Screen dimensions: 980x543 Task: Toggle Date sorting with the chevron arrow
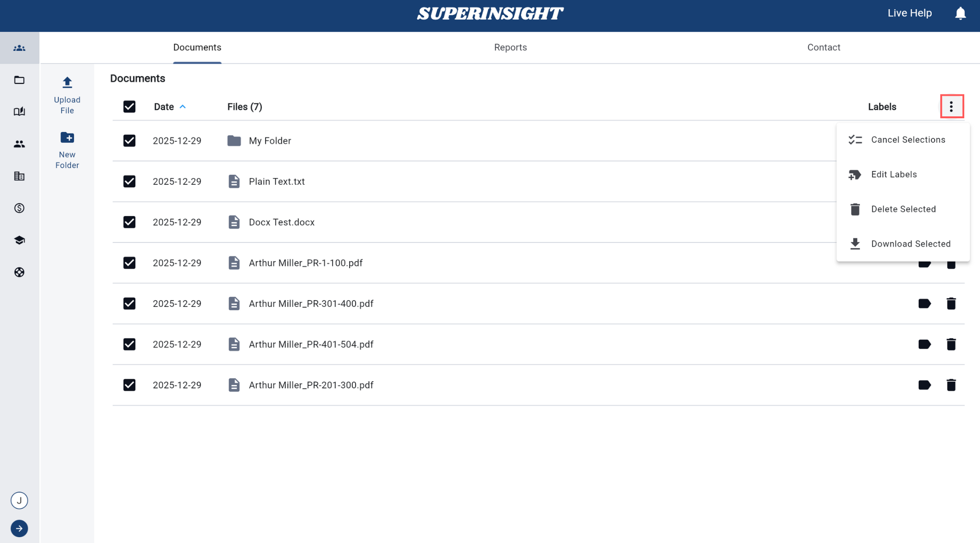coord(183,106)
